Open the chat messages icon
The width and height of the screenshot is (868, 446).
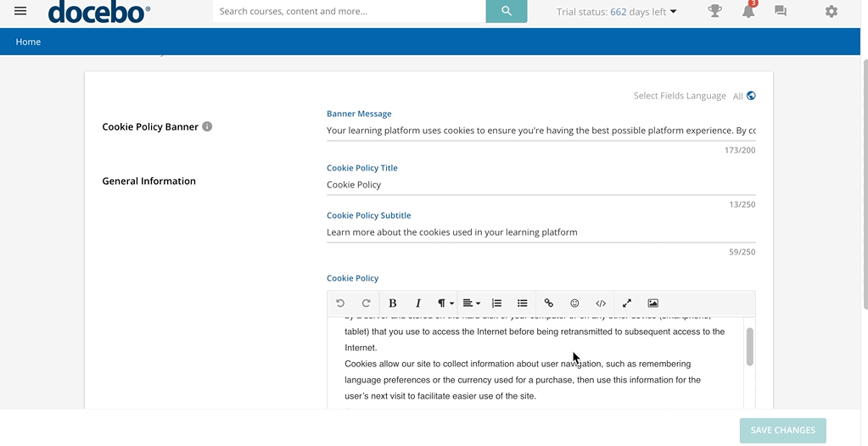point(781,11)
